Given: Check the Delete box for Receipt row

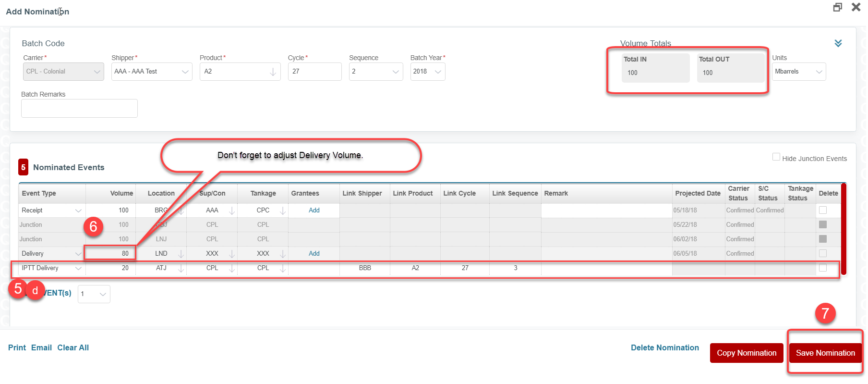Looking at the screenshot, I should (823, 210).
